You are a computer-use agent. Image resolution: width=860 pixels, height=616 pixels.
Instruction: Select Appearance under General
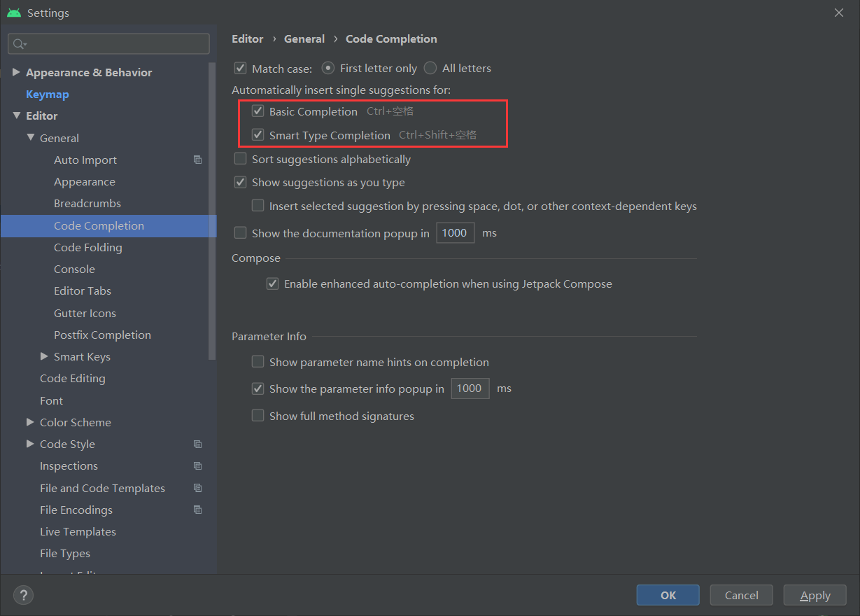coord(84,181)
